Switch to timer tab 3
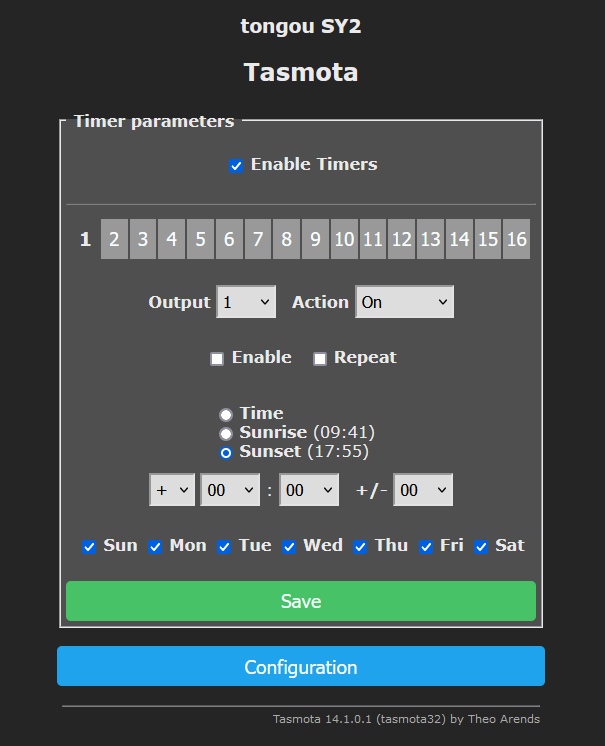 coord(143,239)
